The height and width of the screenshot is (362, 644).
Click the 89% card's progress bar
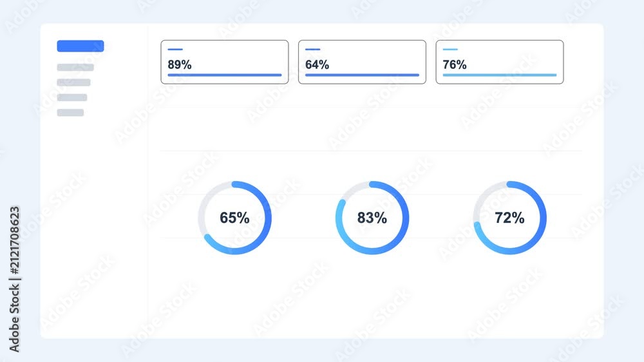[x=225, y=75]
